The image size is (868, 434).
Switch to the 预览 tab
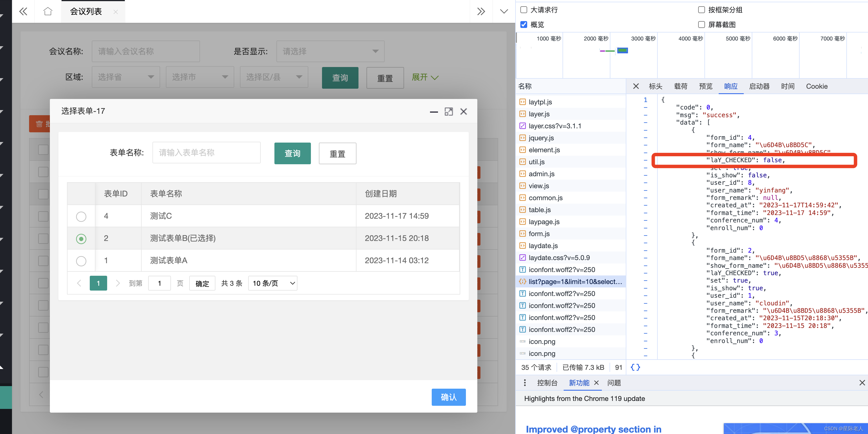coord(706,86)
